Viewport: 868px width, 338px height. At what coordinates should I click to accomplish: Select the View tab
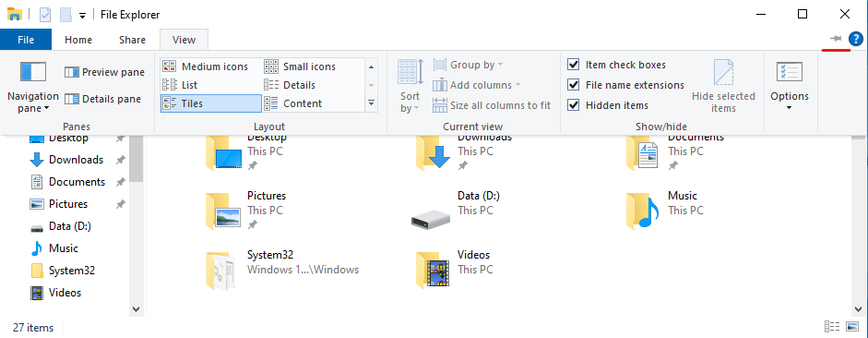[184, 40]
